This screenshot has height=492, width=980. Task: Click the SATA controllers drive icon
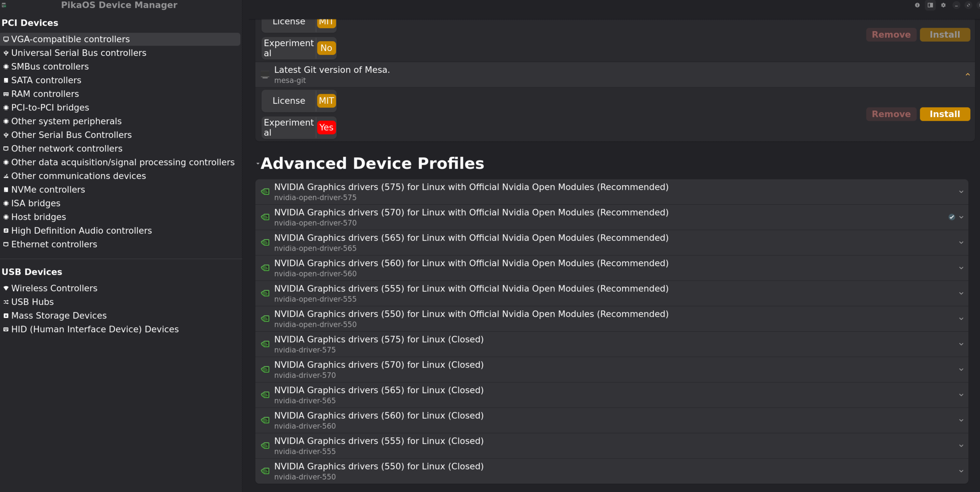point(6,80)
